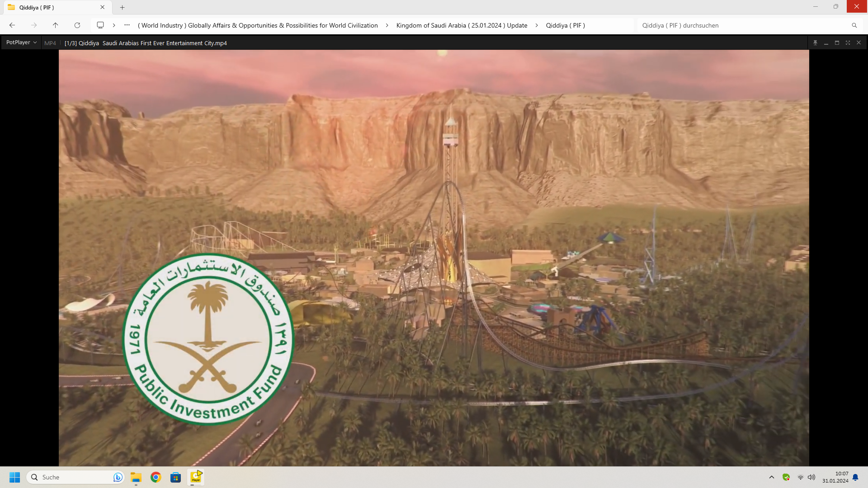This screenshot has width=868, height=488.
Task: Open the volume tray icon
Action: [x=811, y=477]
